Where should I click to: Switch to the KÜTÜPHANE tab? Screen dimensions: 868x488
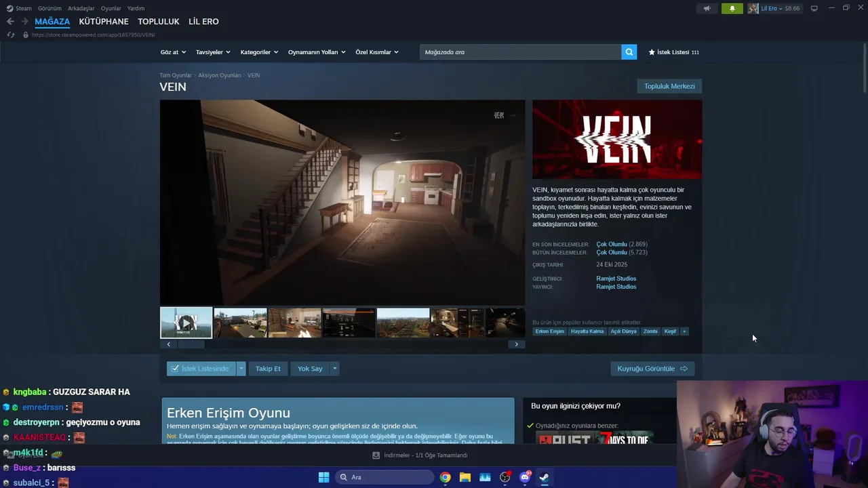pos(104,22)
